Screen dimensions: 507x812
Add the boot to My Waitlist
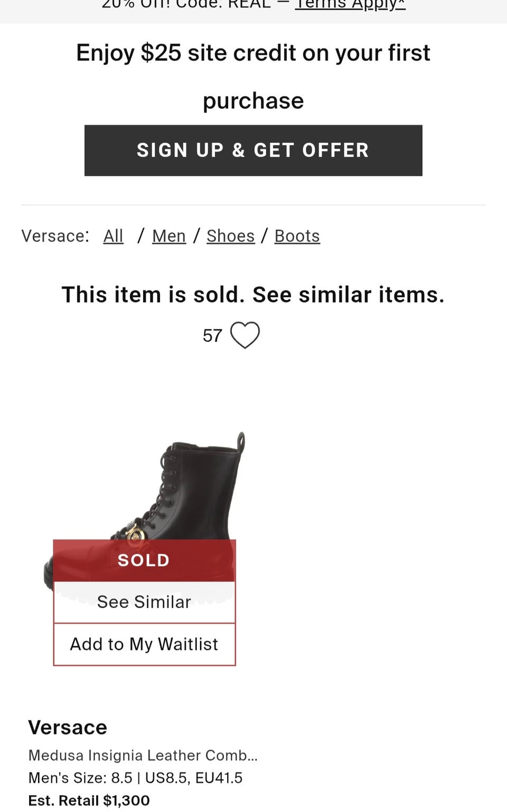click(x=144, y=644)
